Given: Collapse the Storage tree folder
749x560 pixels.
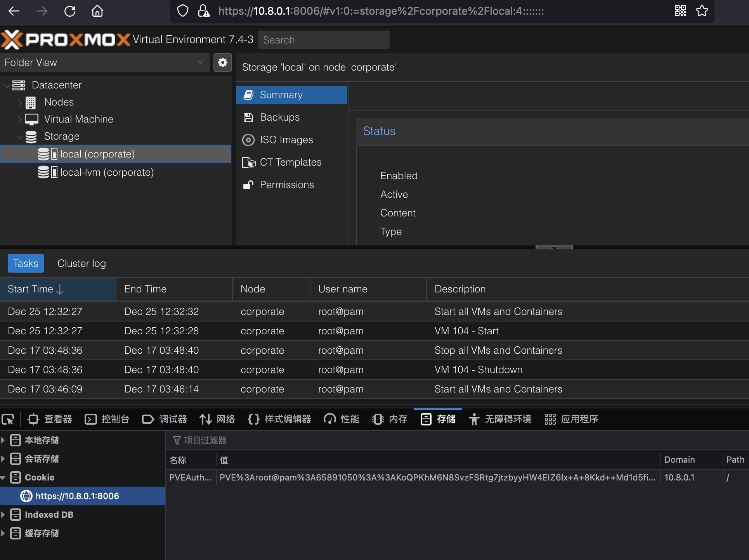Looking at the screenshot, I should click(19, 137).
